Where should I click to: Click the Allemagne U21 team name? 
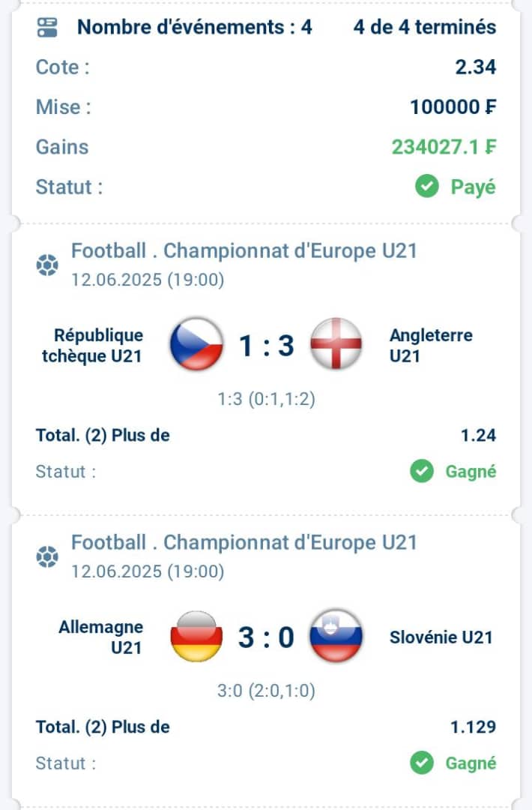pos(100,637)
